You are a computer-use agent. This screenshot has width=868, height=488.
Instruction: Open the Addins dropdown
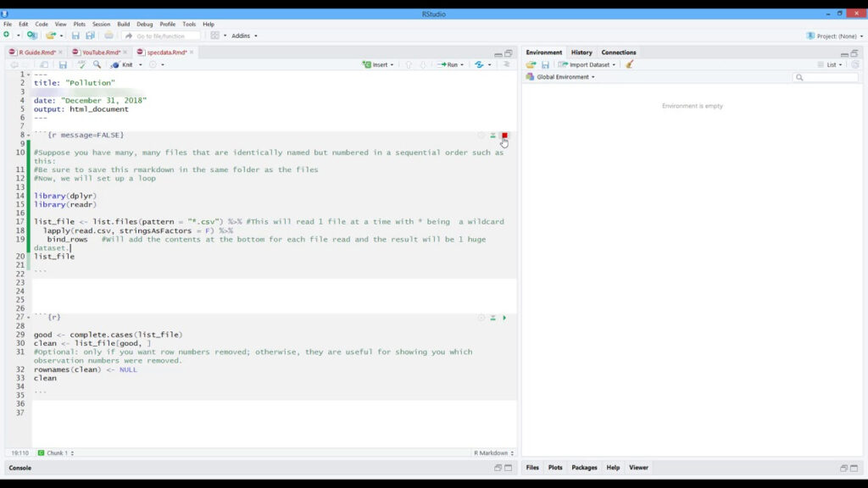[244, 36]
